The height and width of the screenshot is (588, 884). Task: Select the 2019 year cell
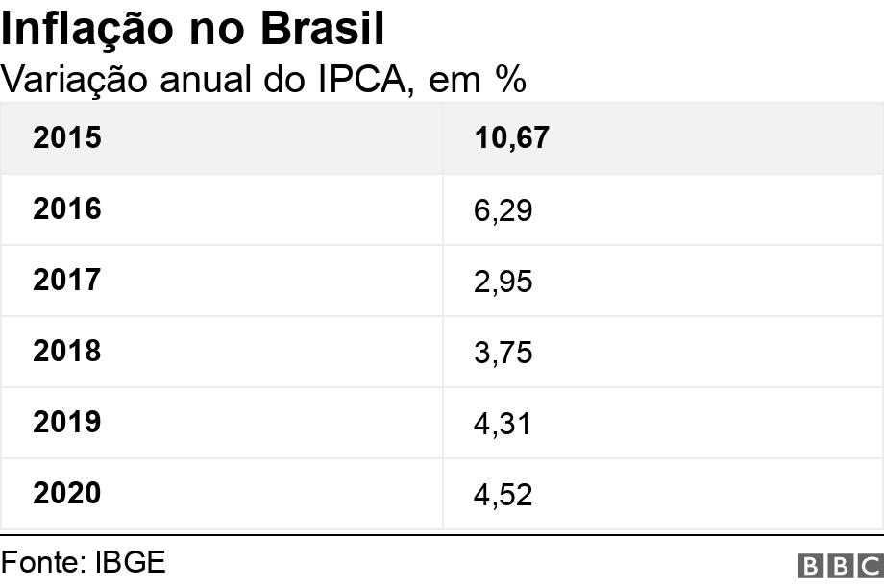pyautogui.click(x=66, y=423)
